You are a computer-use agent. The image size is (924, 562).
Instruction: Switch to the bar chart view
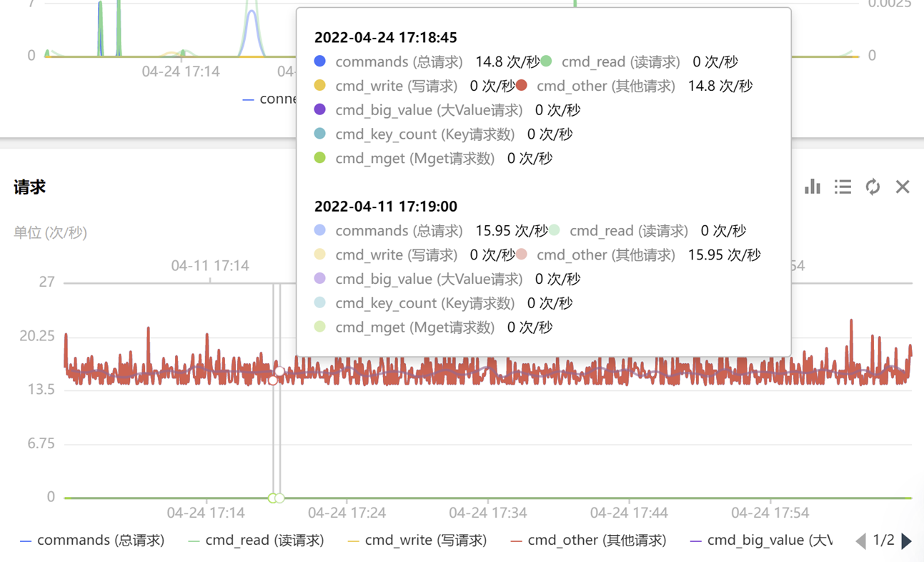pyautogui.click(x=813, y=187)
